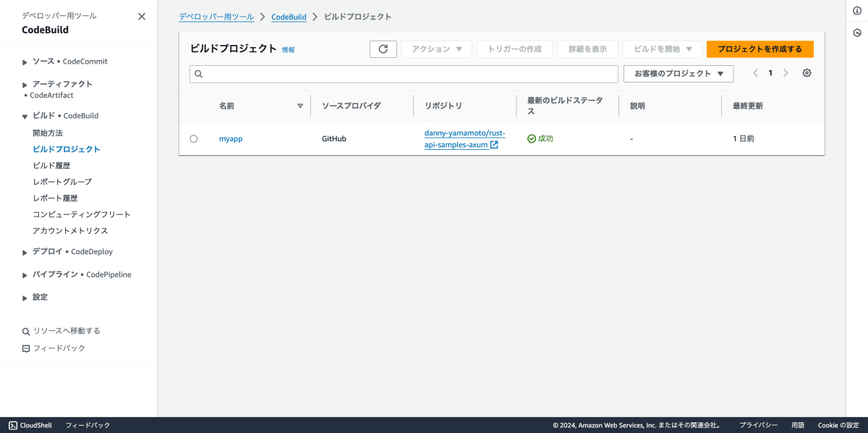Click the external link icon beside repository
Screen dimensions: 868x433
click(x=494, y=145)
